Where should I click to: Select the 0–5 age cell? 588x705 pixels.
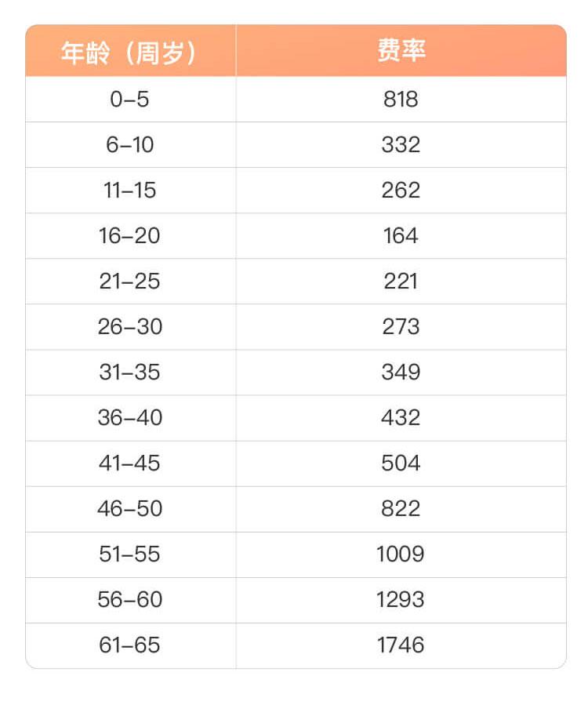(129, 100)
